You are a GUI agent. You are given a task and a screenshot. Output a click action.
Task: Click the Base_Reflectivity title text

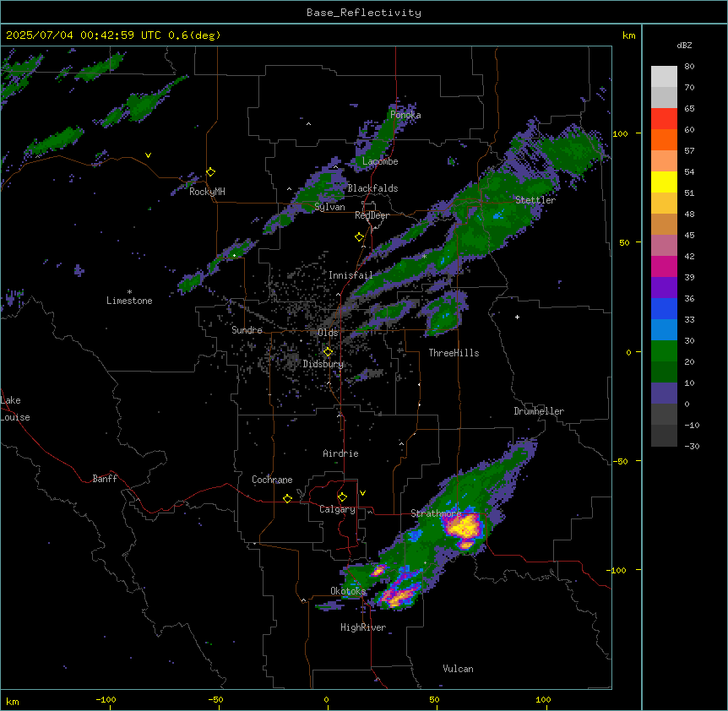point(364,13)
